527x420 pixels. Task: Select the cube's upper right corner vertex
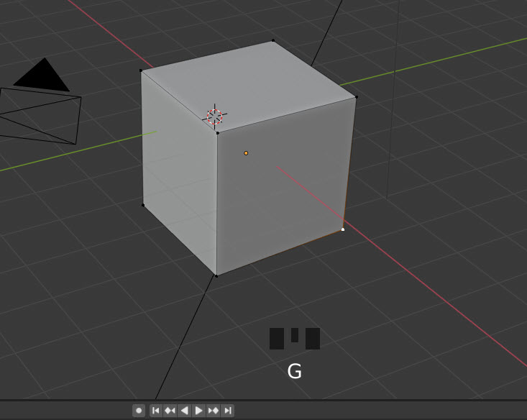(357, 97)
